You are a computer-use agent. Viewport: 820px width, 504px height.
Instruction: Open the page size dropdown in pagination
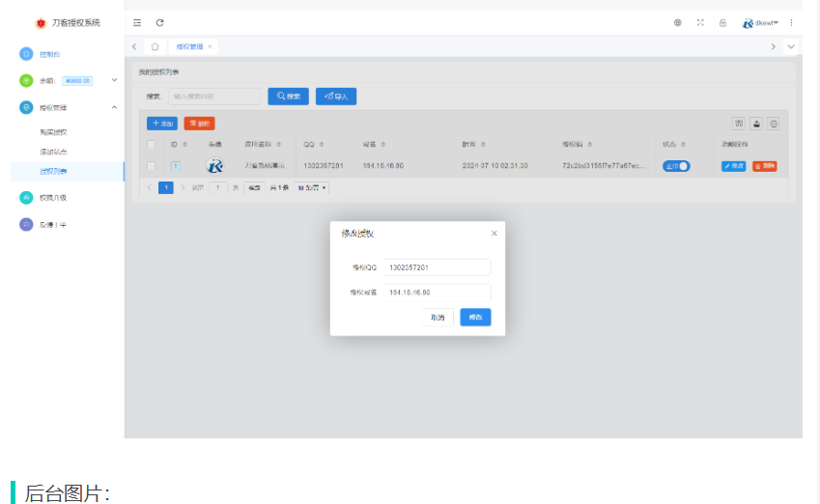tap(311, 187)
